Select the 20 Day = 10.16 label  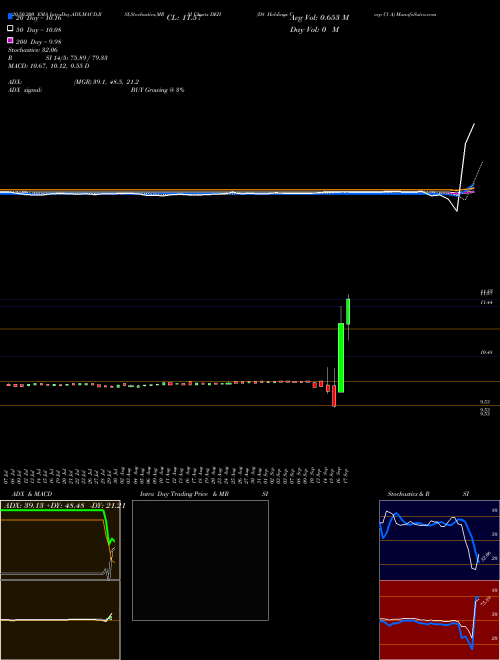tap(39, 18)
